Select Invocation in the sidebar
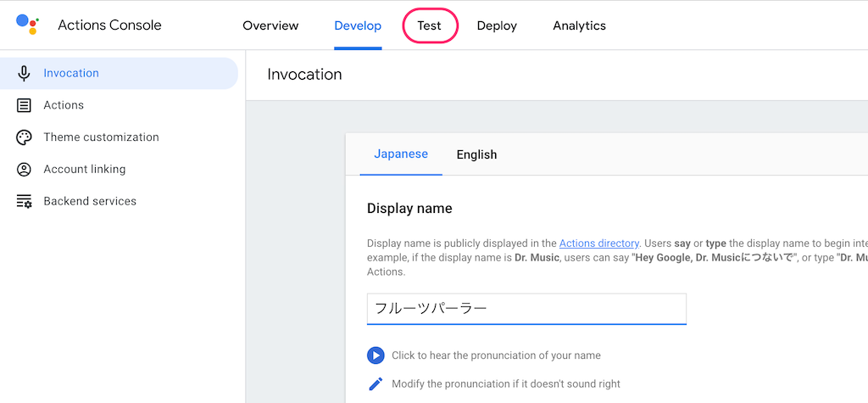The width and height of the screenshot is (868, 403). tap(119, 73)
